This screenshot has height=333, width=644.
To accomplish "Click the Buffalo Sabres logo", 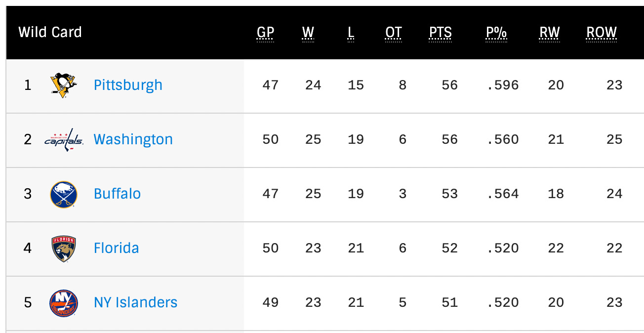I will [x=64, y=194].
